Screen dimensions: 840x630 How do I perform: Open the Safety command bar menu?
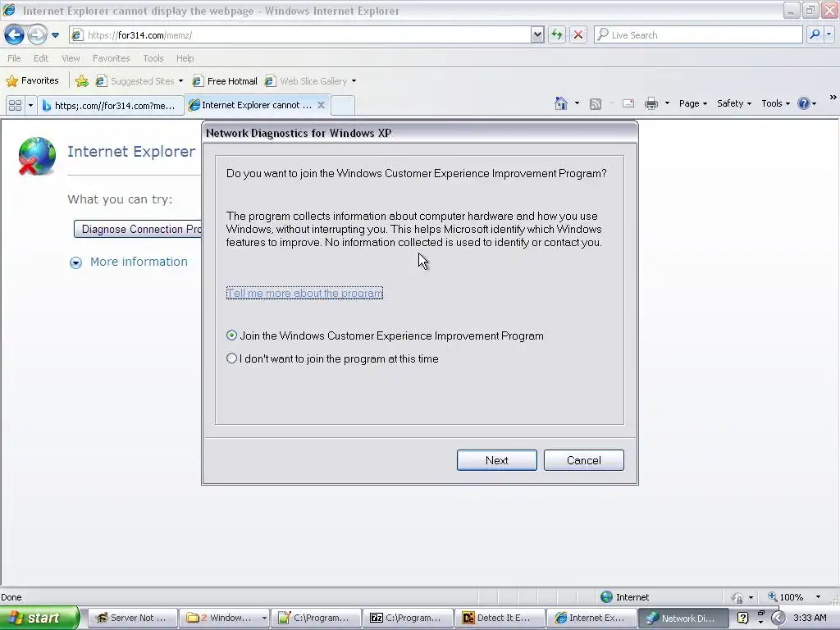pyautogui.click(x=734, y=103)
